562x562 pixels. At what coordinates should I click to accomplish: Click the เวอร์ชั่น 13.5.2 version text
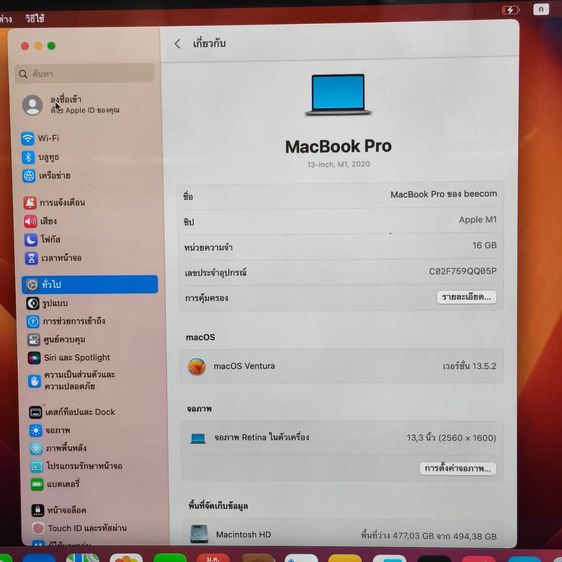(x=469, y=366)
